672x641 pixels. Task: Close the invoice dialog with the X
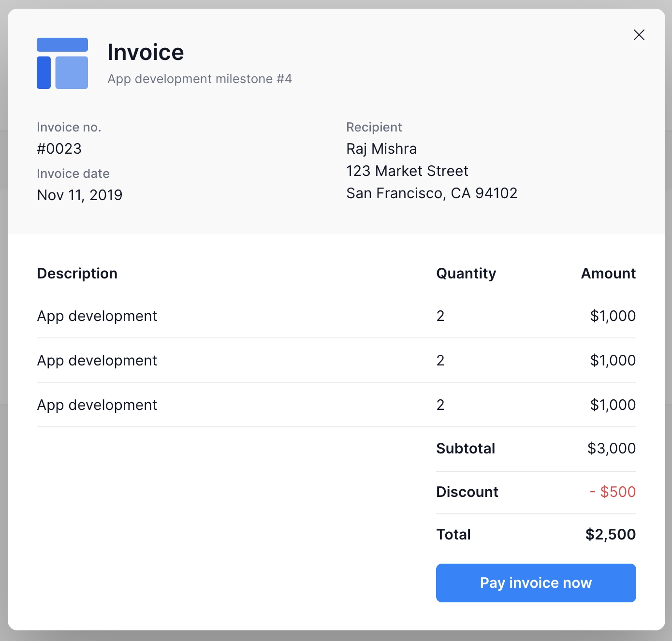[639, 35]
